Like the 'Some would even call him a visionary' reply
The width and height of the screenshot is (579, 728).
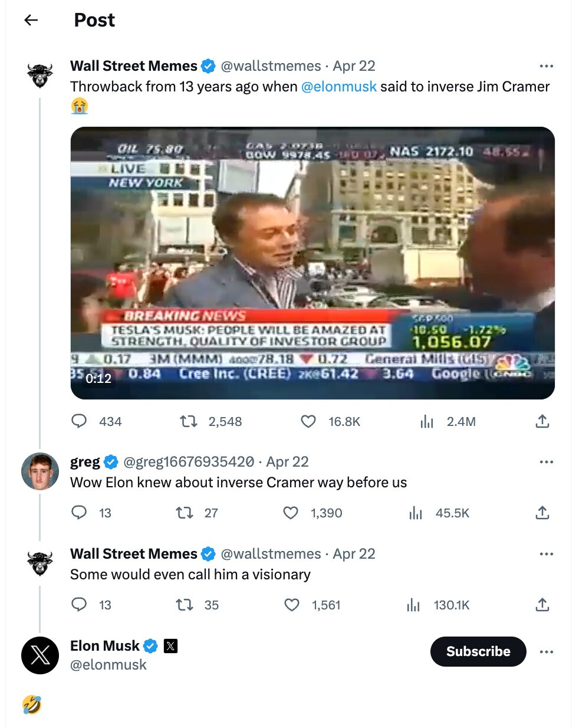[x=291, y=605]
